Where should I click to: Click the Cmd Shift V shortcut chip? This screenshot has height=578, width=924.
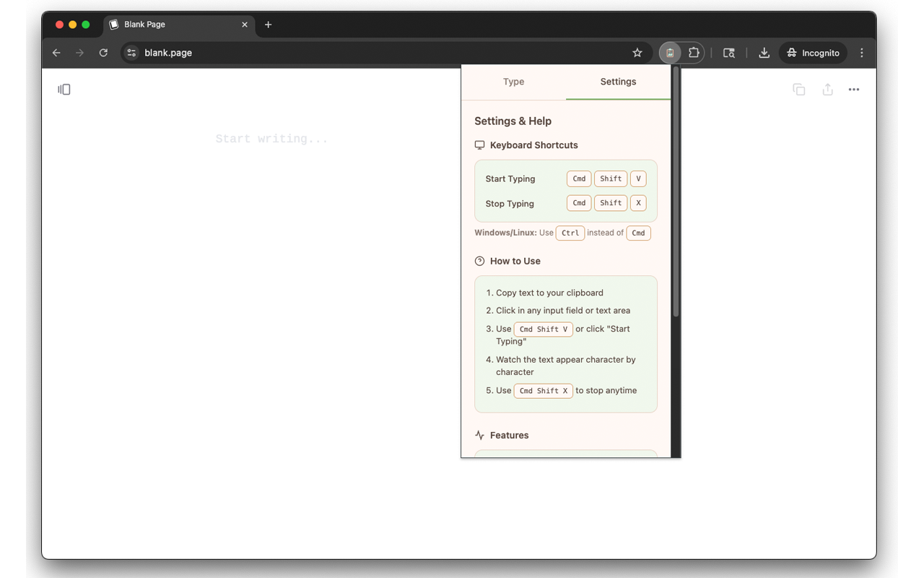pyautogui.click(x=543, y=329)
